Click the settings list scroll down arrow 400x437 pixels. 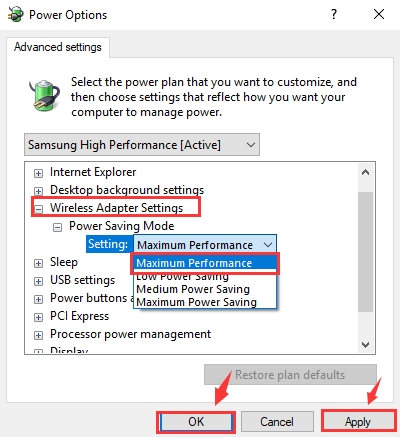point(366,345)
